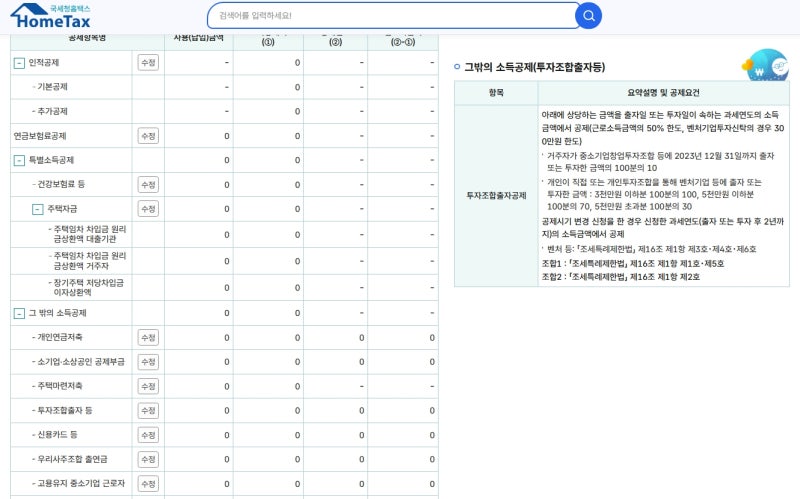Viewport: 800px width, 499px height.
Task: Click the 그밖의 소득공제(투자조합출자등) heading
Action: point(534,67)
